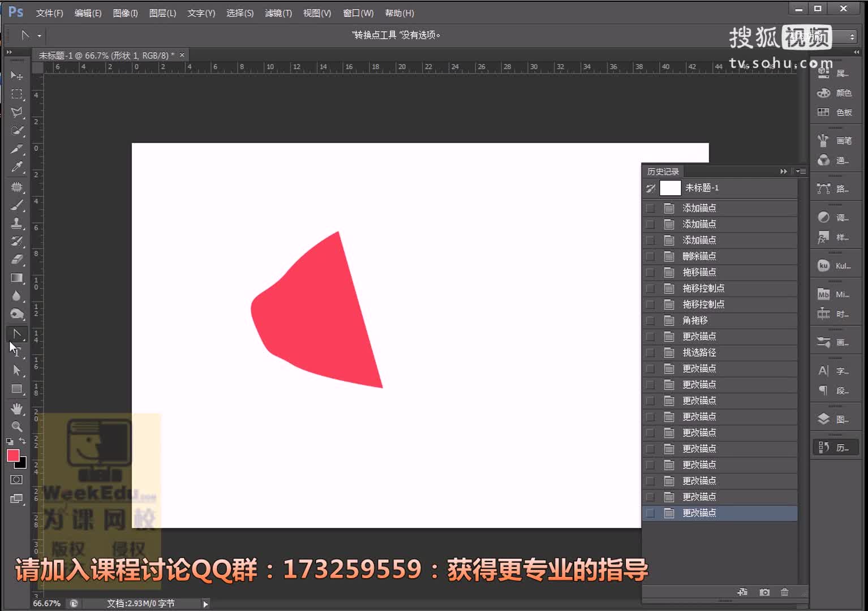Swap foreground and background colors
This screenshot has height=611, width=868.
pyautogui.click(x=23, y=441)
